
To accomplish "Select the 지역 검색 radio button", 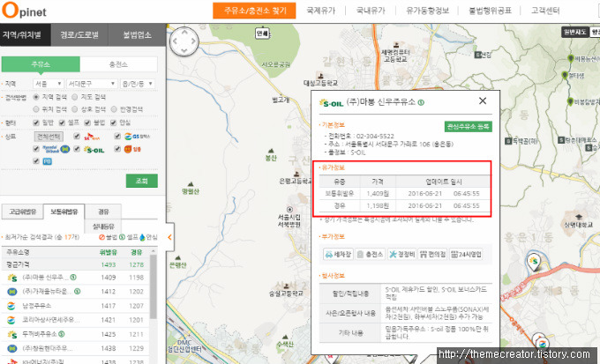I will pyautogui.click(x=36, y=97).
